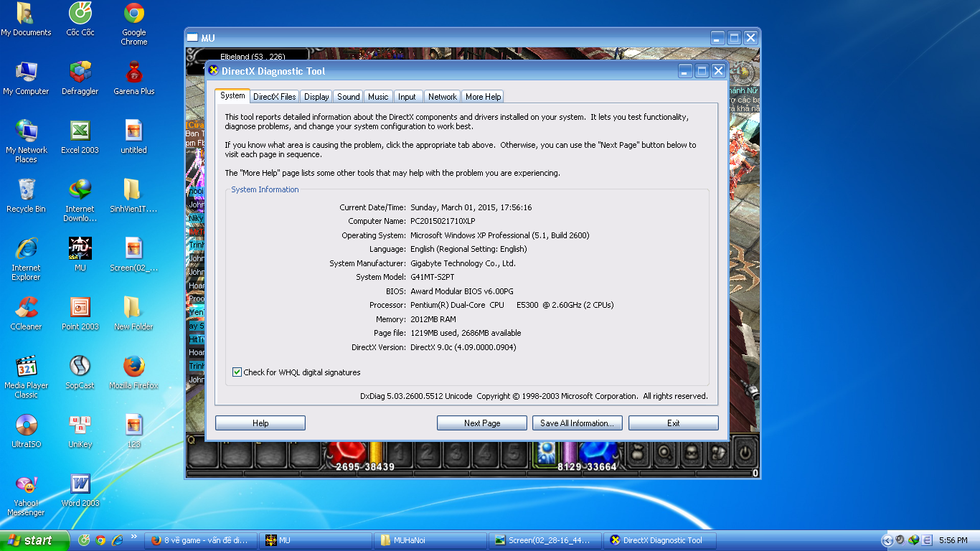Click Internet Explorer icon in quick launch
Viewport: 980px width, 551px height.
[117, 540]
